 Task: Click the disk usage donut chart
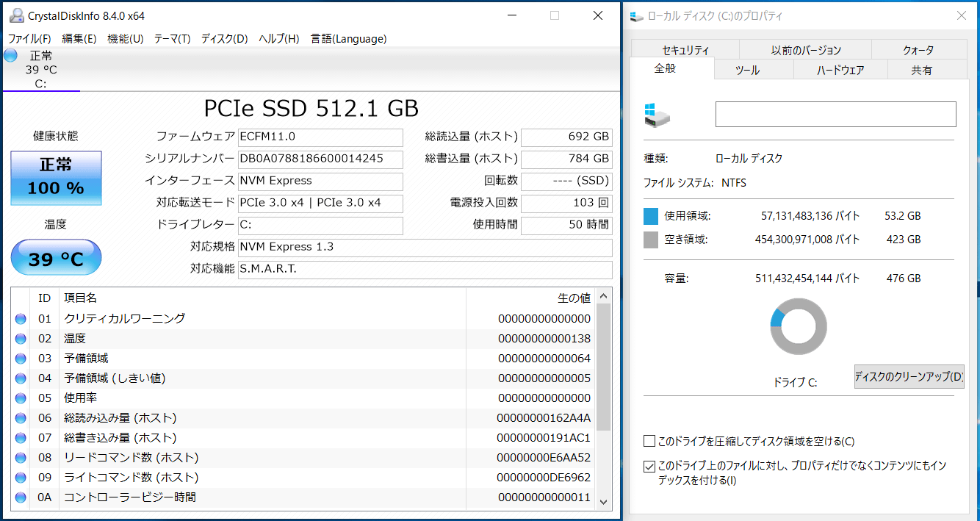tap(799, 326)
